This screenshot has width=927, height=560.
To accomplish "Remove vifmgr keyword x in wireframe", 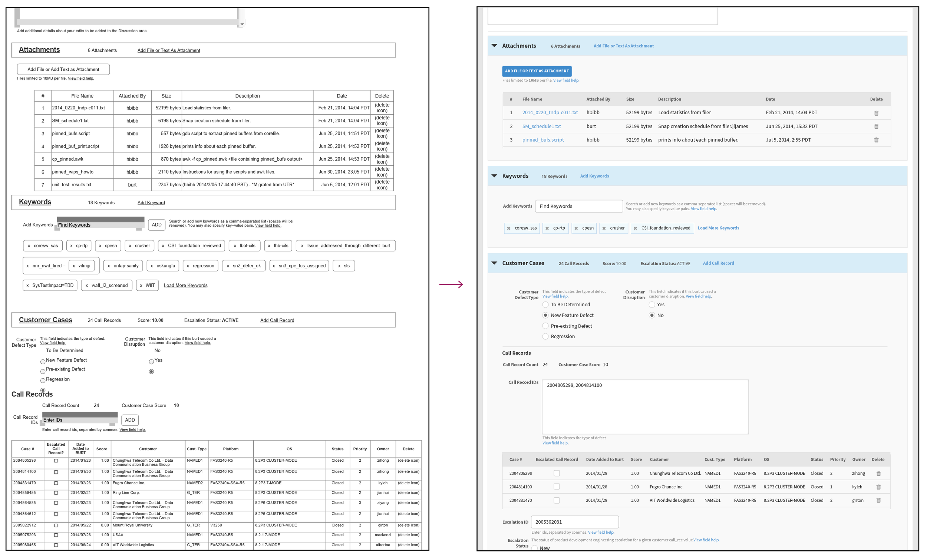I will tap(73, 266).
